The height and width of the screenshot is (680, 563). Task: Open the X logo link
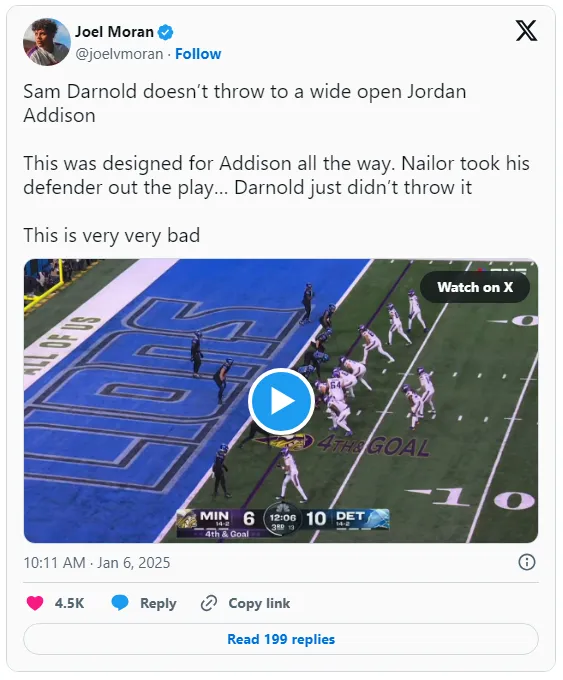click(526, 31)
